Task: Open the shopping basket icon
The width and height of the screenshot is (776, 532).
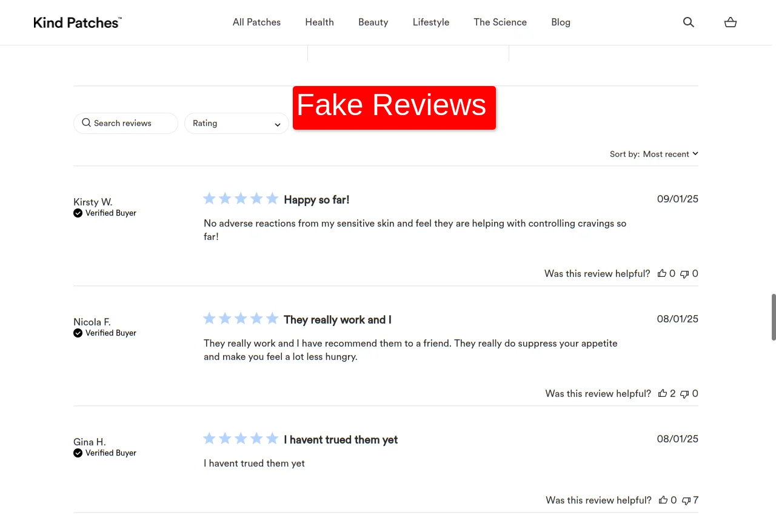Action: coord(731,22)
